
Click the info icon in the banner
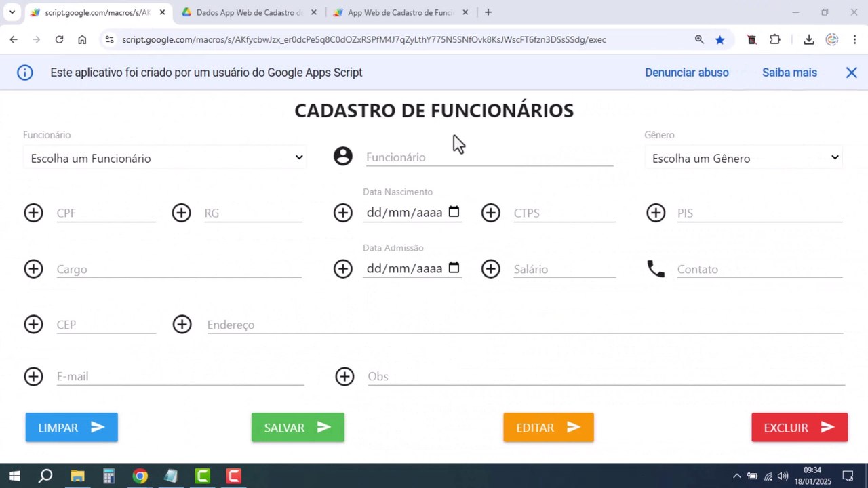click(25, 73)
